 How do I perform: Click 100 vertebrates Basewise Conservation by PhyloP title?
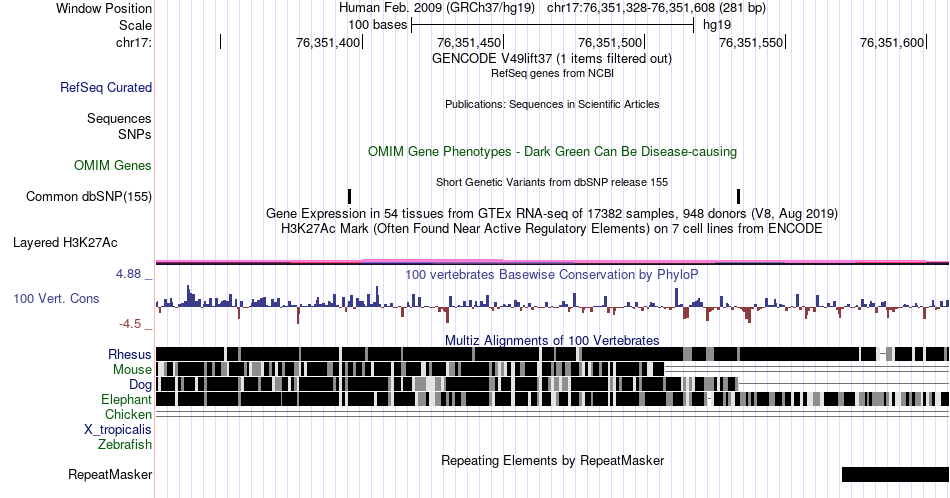click(x=552, y=274)
